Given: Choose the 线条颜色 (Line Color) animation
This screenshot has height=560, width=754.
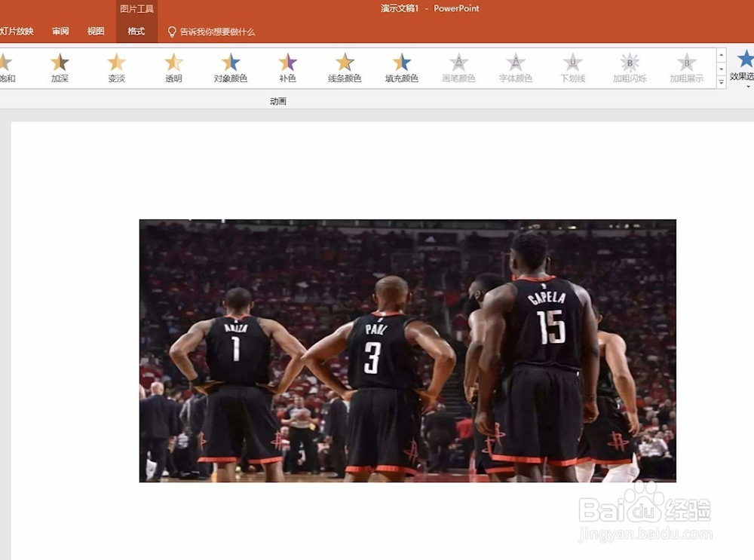Looking at the screenshot, I should pyautogui.click(x=345, y=68).
